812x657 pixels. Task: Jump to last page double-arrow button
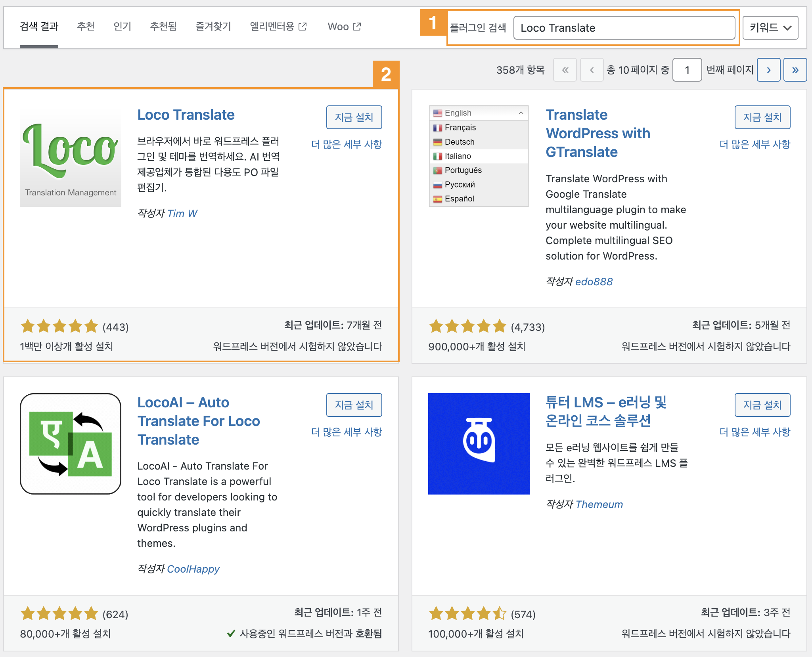pos(795,70)
